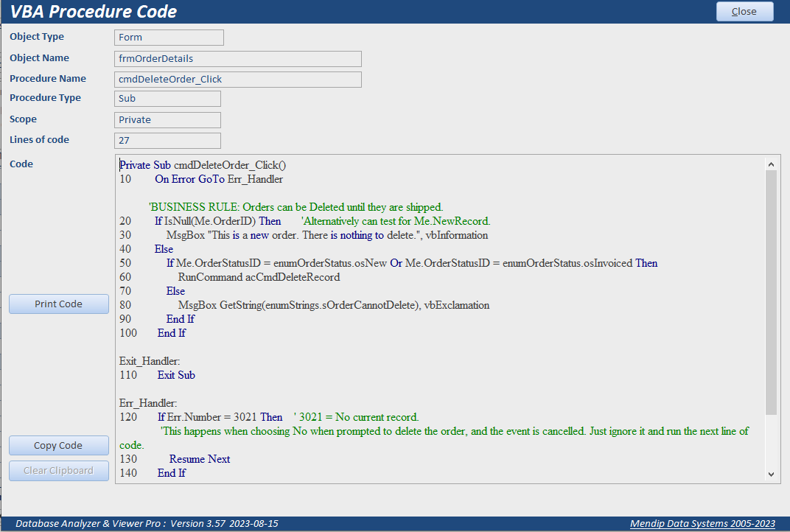Click the code box vertical scrollbar thumb
Image resolution: width=790 pixels, height=532 pixels.
771,293
